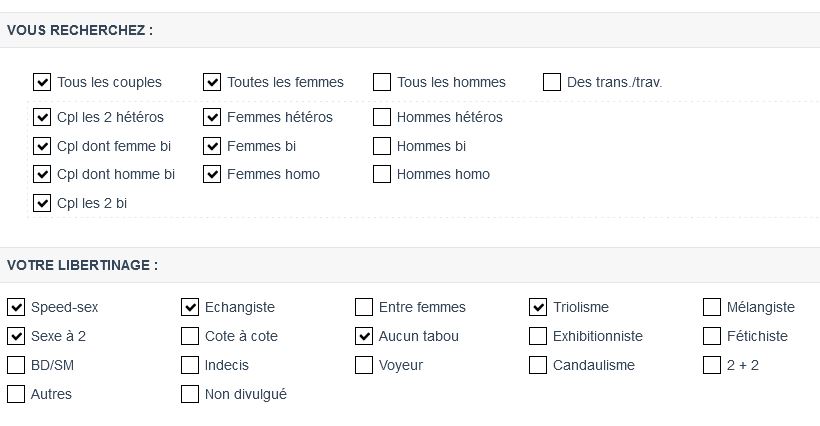Toggle 'Cpl les 2 hétéros' checkbox
Screen dimensions: 820x426
(x=42, y=117)
